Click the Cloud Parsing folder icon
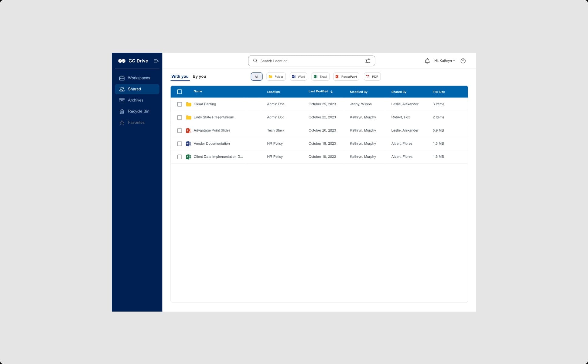 pyautogui.click(x=189, y=104)
